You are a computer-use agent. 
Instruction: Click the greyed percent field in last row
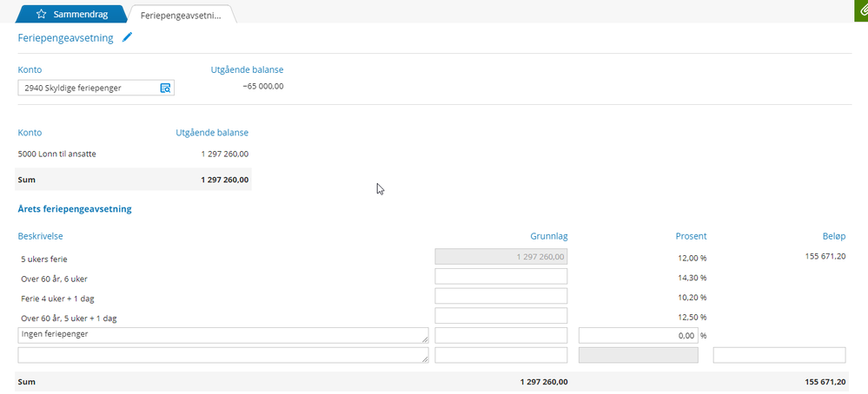pyautogui.click(x=639, y=355)
